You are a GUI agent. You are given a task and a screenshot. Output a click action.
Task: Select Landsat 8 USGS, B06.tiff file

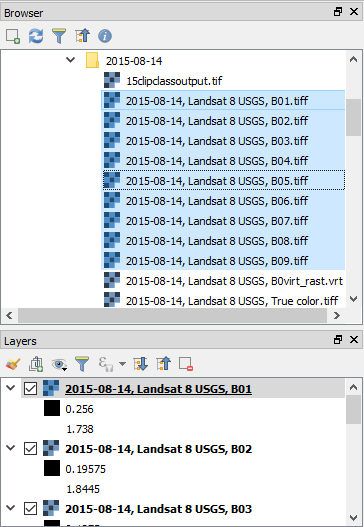(x=223, y=201)
